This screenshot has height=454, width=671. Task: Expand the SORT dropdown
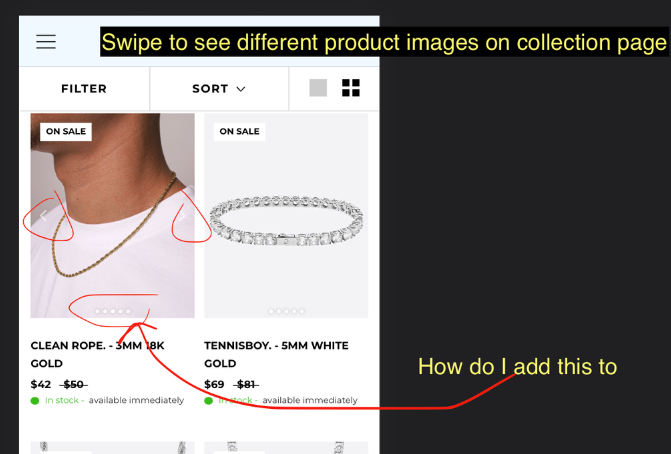(219, 89)
